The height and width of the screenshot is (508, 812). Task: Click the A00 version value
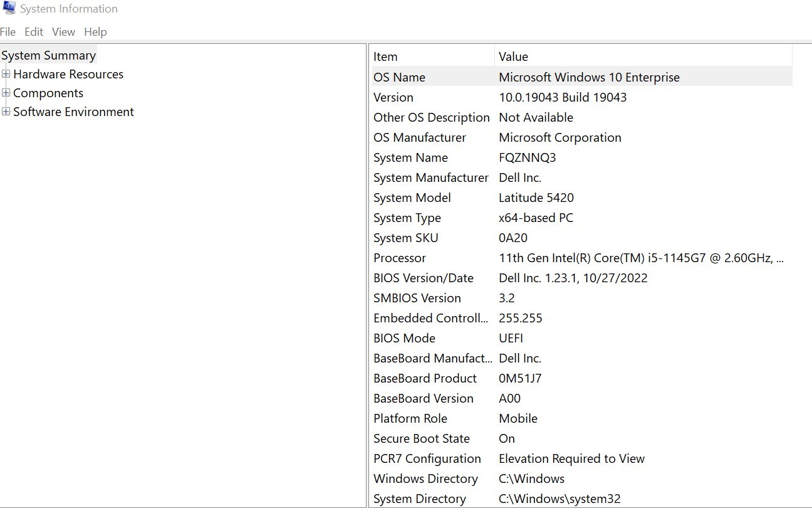(510, 398)
